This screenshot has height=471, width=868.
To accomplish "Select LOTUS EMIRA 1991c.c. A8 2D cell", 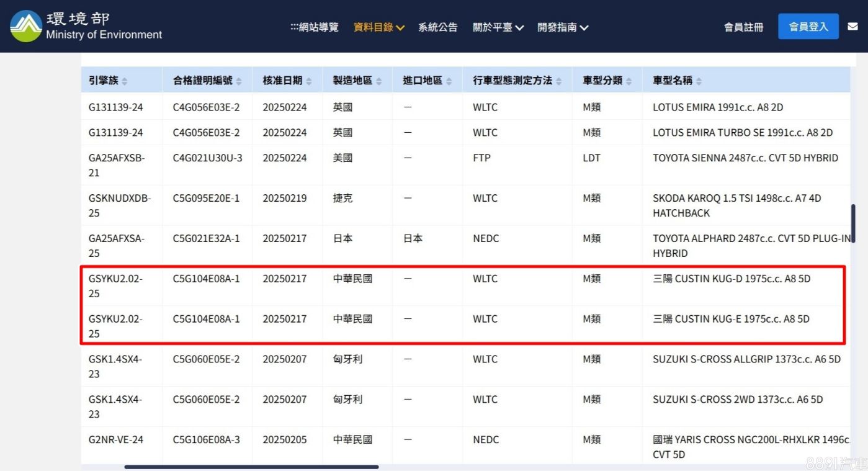I will [718, 107].
